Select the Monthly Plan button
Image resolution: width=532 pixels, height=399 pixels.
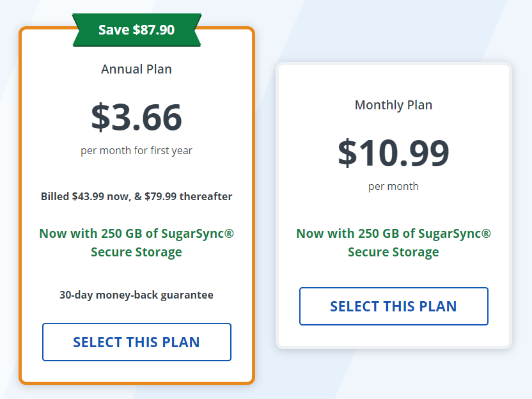click(x=394, y=306)
